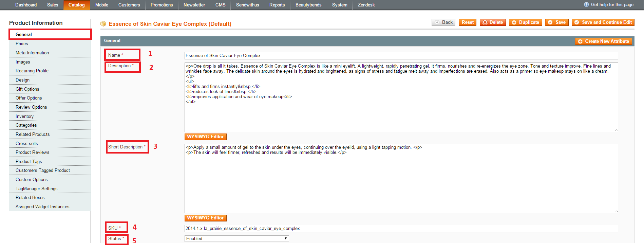Click the Description textarea resize handle
The image size is (644, 250).
click(616, 130)
